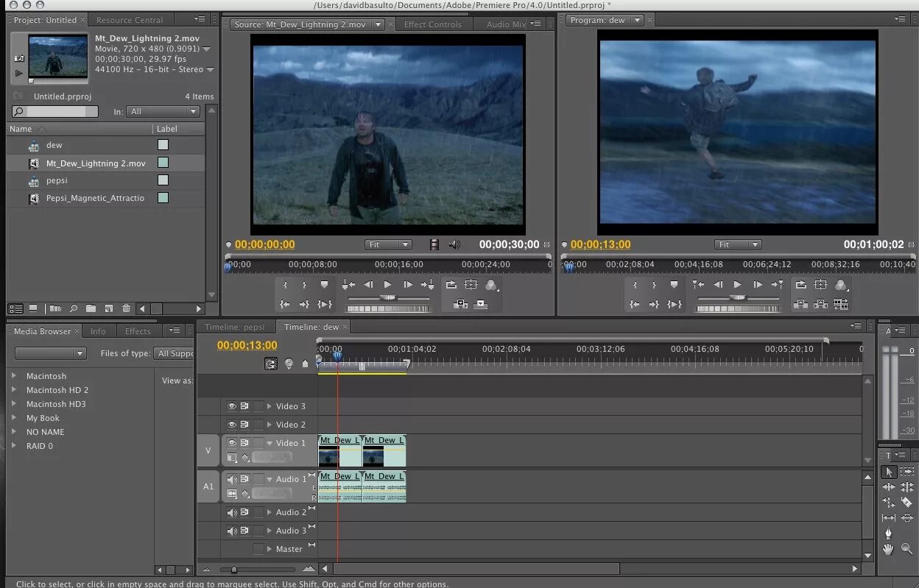Toggle the lock box on Video 2 track

(258, 425)
